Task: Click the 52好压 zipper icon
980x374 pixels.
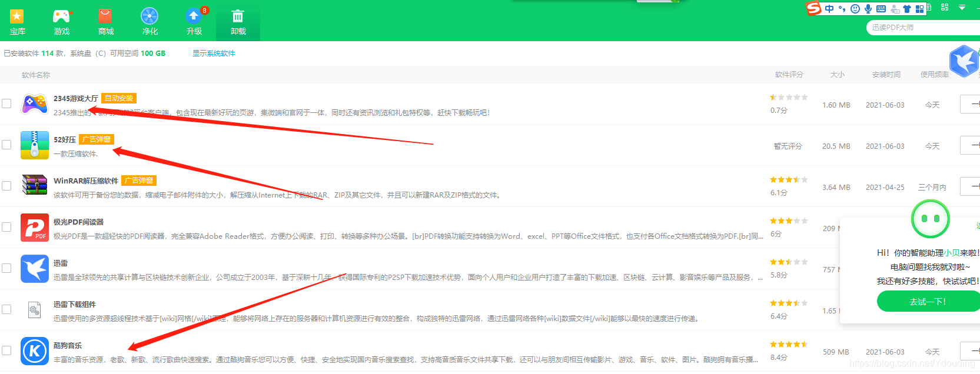Action: (x=35, y=145)
